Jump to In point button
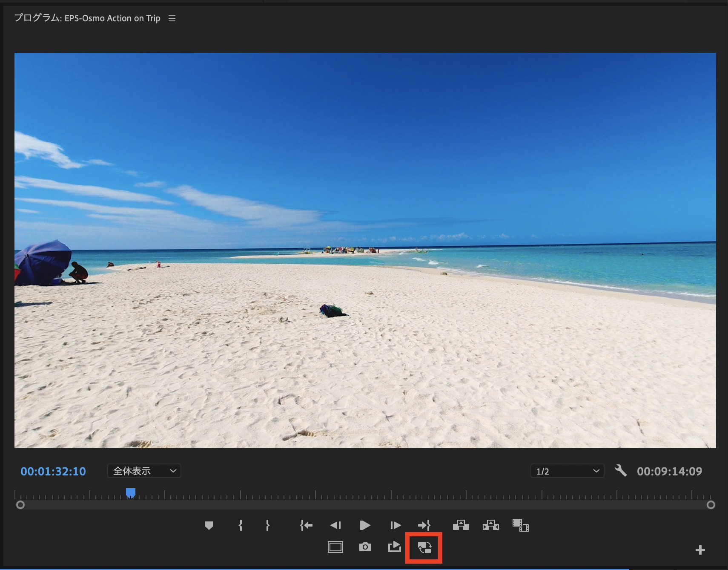Screen dimensions: 728x570 pyautogui.click(x=306, y=525)
